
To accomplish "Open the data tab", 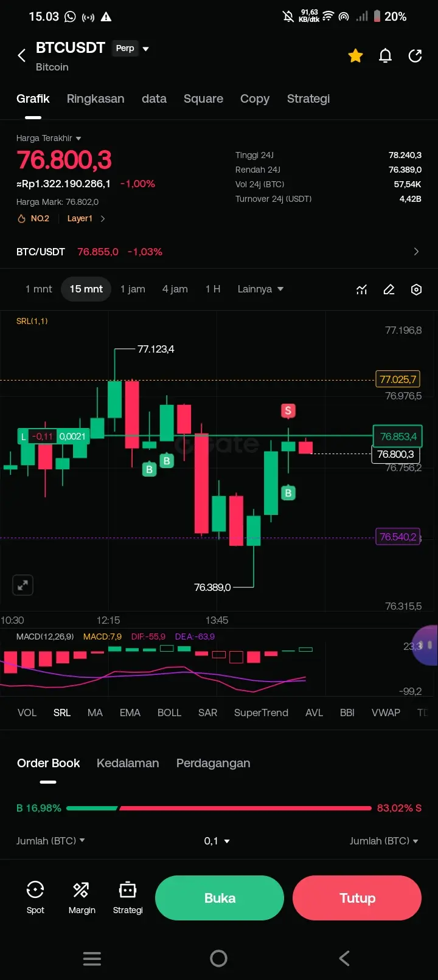I will [x=154, y=98].
